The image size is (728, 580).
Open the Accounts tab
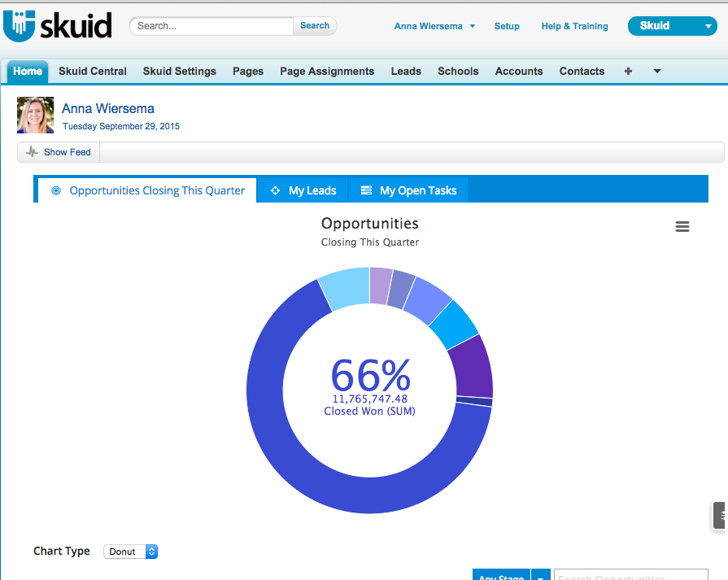tap(519, 72)
